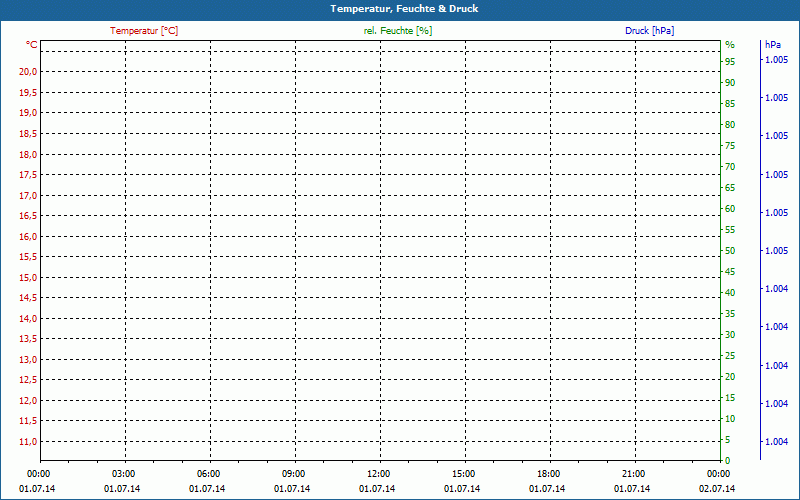Click the 19,5 temperature axis value
Image resolution: width=800 pixels, height=500 pixels.
point(28,92)
